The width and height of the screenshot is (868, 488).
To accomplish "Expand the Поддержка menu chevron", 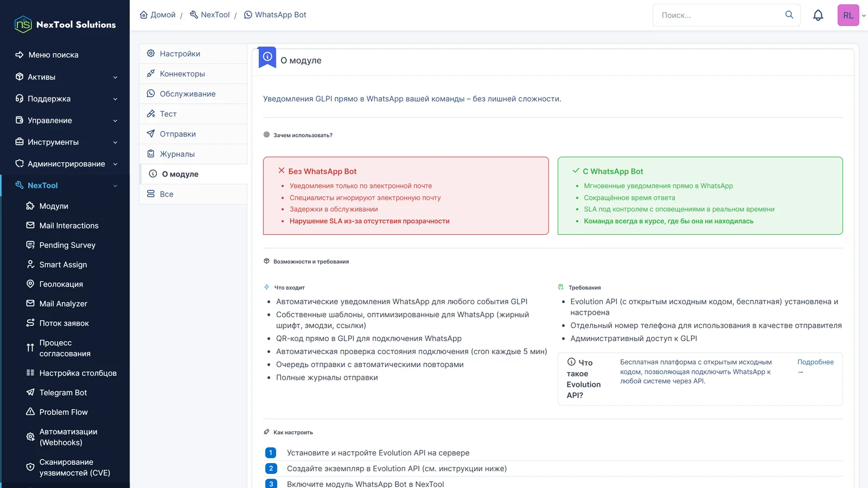I will coord(115,99).
